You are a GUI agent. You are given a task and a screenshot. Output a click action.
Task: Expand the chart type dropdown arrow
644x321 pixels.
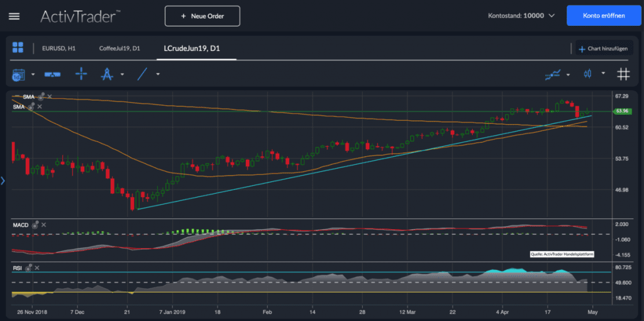coord(603,73)
